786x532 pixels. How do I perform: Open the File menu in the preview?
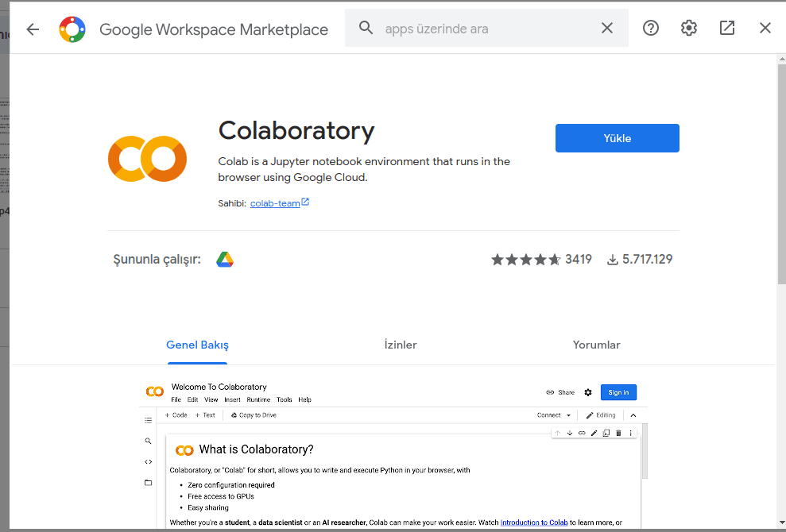pos(176,399)
